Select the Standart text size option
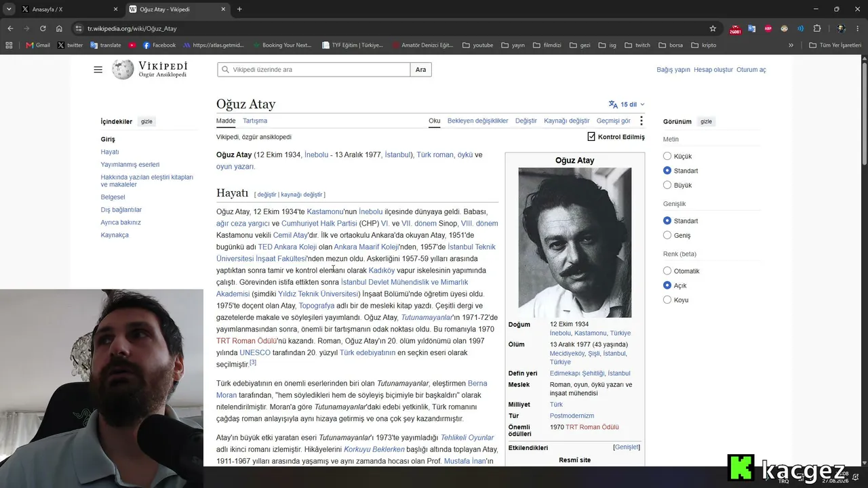Image resolution: width=868 pixels, height=488 pixels. (667, 171)
